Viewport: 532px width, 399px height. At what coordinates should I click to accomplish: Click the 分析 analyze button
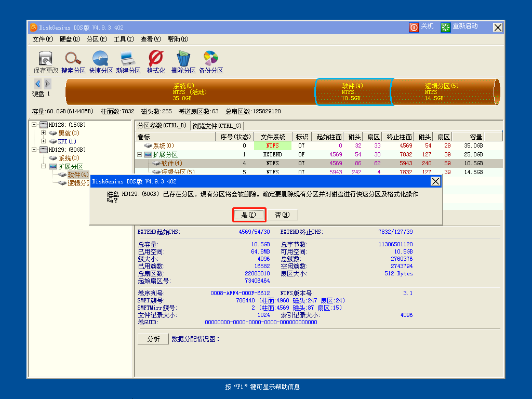pyautogui.click(x=153, y=339)
